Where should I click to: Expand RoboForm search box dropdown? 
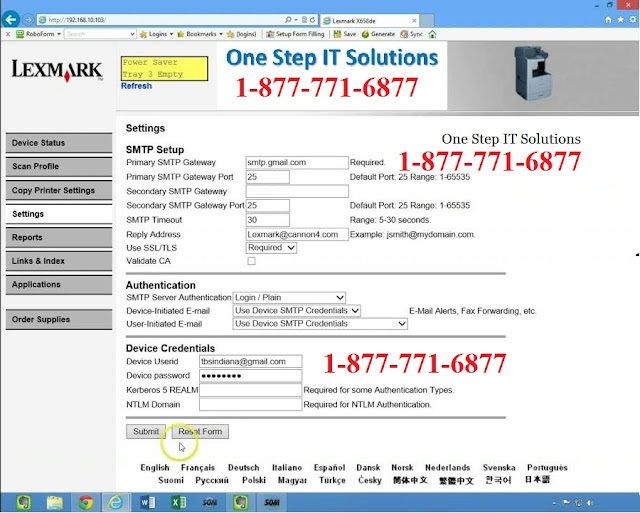click(x=132, y=34)
